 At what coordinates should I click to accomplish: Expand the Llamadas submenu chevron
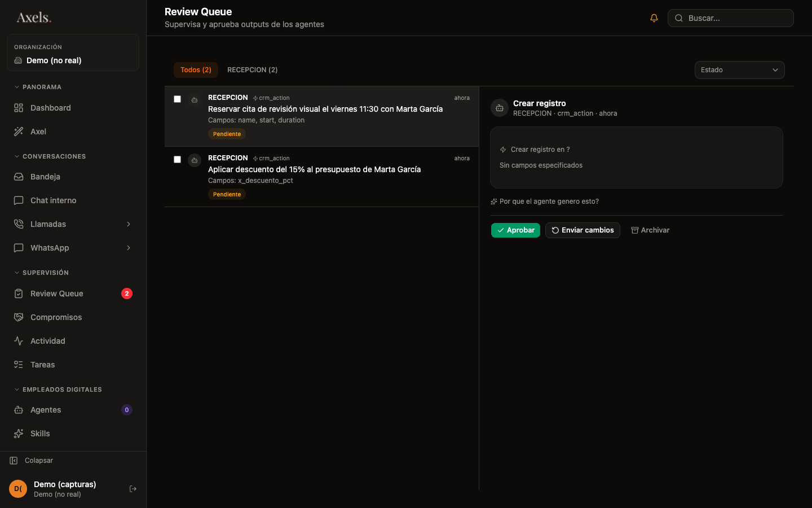coord(129,224)
